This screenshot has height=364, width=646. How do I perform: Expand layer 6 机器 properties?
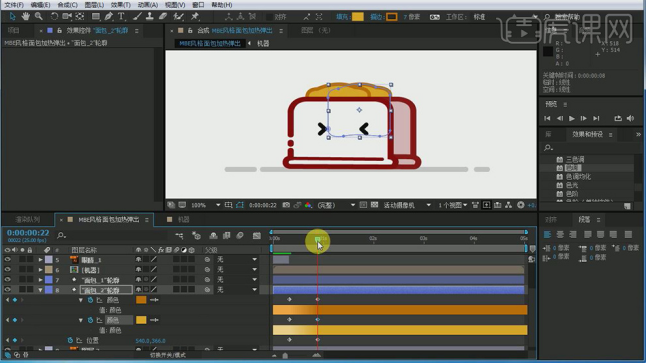40,270
